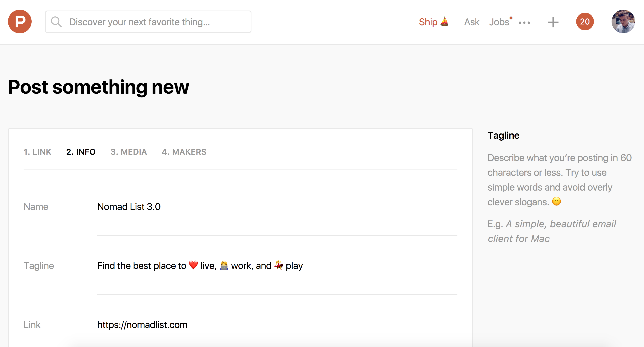Switch to the 3. MEDIA tab
Viewport: 644px width, 347px height.
(x=129, y=152)
